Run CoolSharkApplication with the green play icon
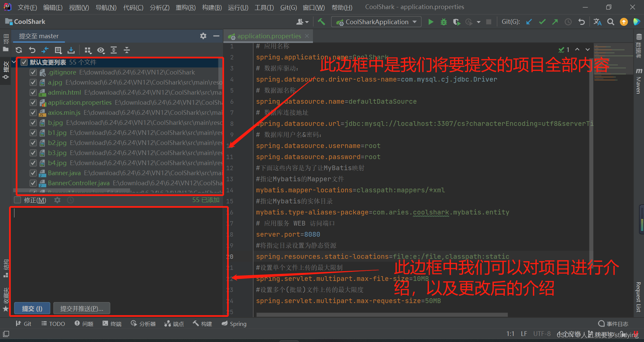 [431, 22]
